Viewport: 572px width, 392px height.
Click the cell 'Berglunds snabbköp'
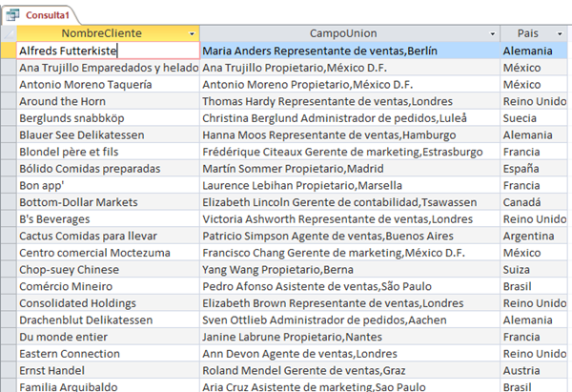(108, 118)
